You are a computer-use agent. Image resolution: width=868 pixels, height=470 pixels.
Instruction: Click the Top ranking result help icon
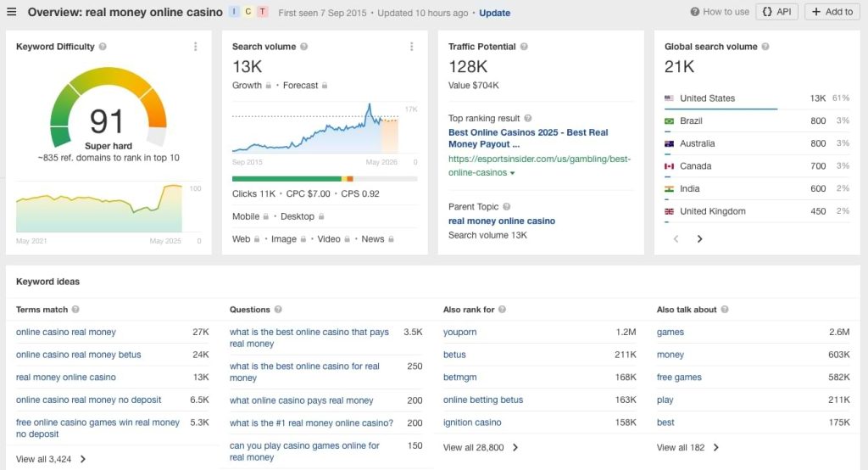tap(528, 119)
